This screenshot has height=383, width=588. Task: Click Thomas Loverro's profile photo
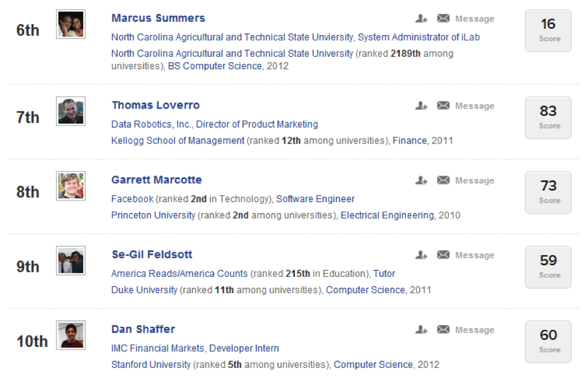coord(71,112)
